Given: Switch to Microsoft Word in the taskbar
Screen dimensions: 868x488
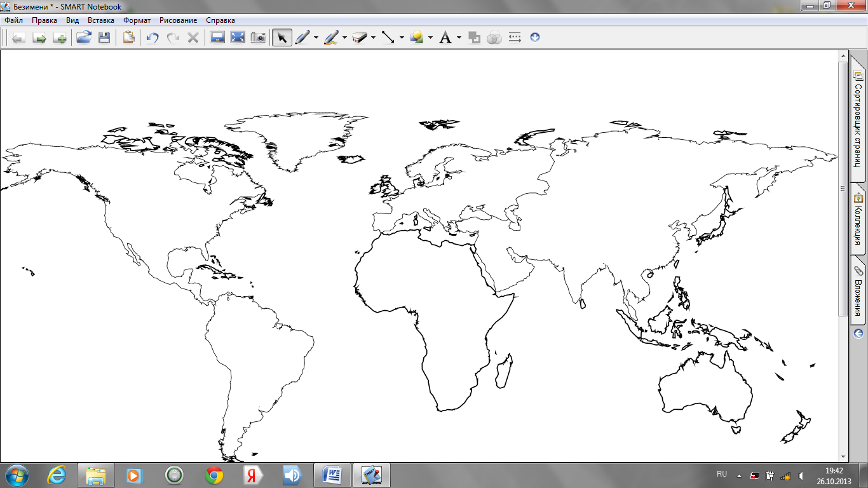Looking at the screenshot, I should [x=332, y=475].
